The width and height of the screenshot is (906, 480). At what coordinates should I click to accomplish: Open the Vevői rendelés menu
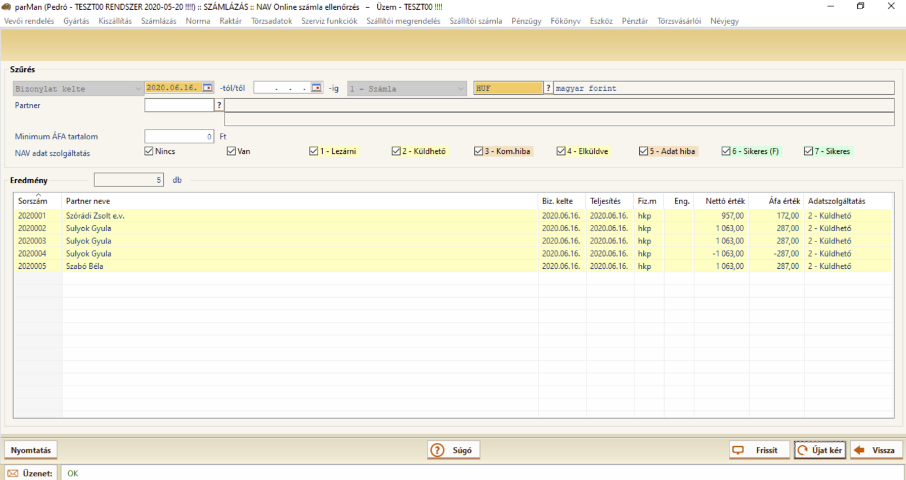pos(29,21)
